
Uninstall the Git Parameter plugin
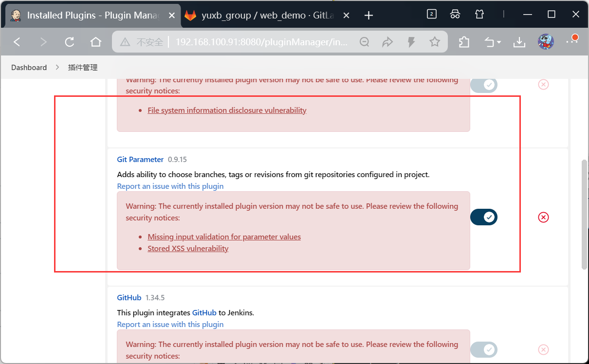coord(544,217)
